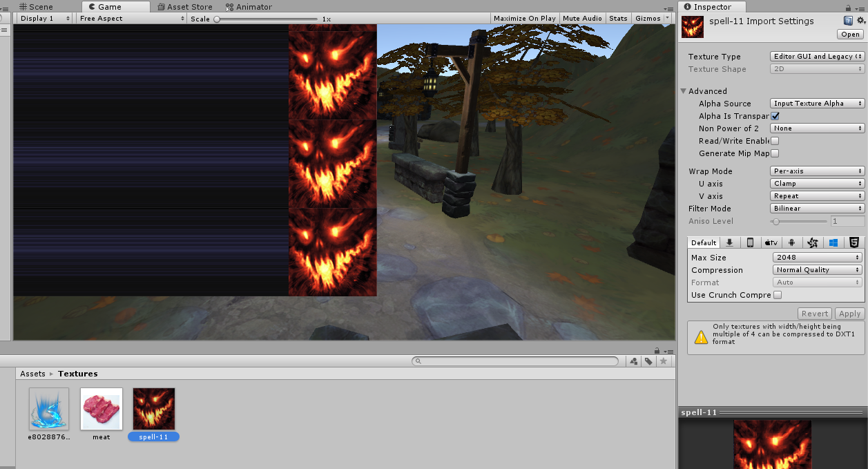Select the Android platform override tab
868x469 pixels.
click(792, 242)
